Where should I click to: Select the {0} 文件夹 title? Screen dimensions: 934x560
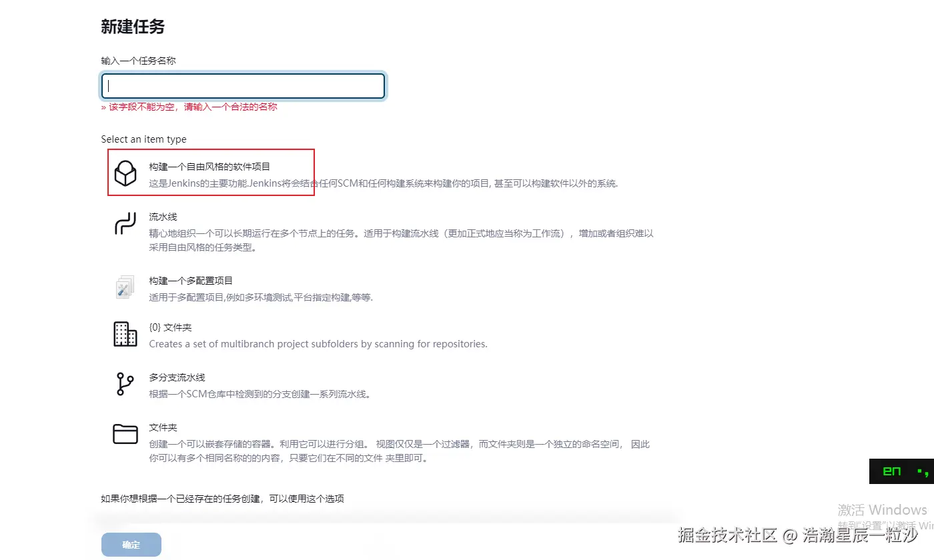pos(170,327)
